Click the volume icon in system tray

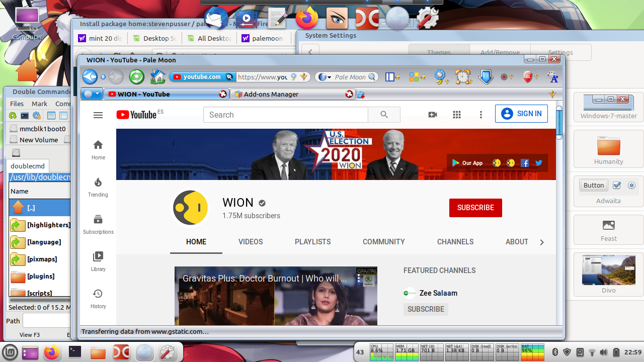[604, 352]
